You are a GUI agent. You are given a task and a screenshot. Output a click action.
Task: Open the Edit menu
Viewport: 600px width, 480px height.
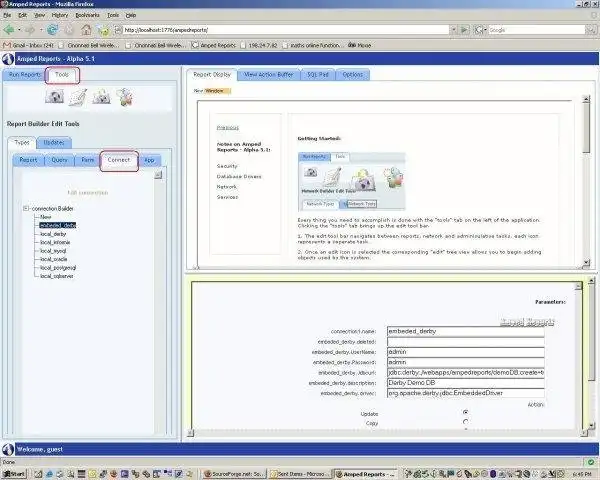[x=23, y=15]
